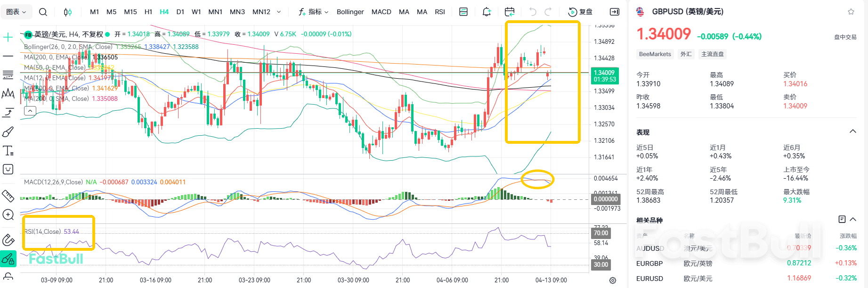Switch timeframe to D1
Screen dimensions: 868x288
[180, 12]
